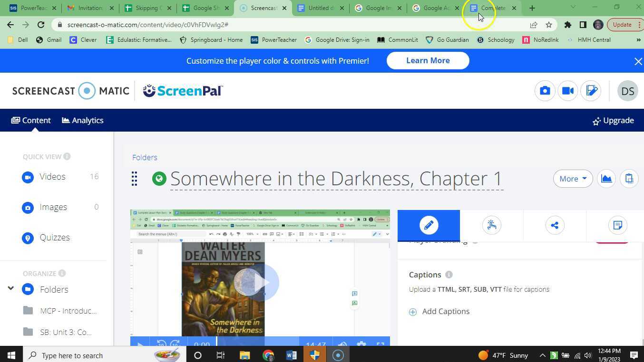Open the video editor pencil icon

(591, 91)
